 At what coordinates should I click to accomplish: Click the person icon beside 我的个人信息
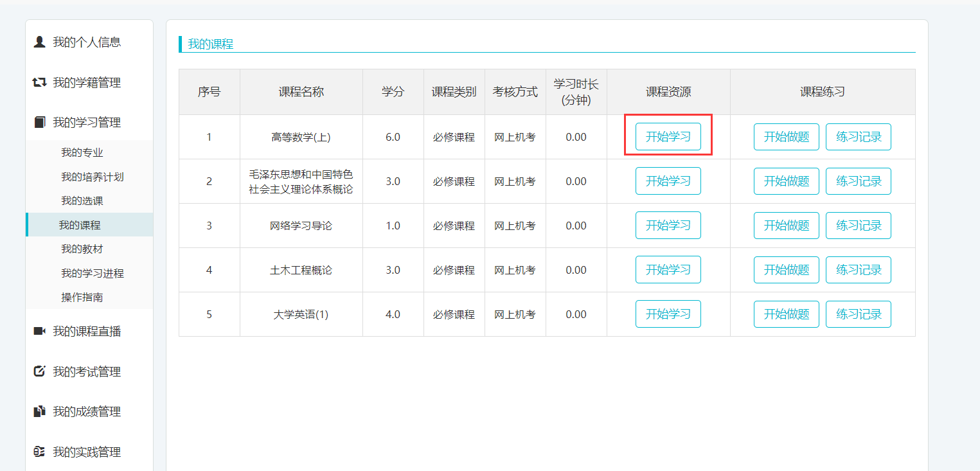39,42
